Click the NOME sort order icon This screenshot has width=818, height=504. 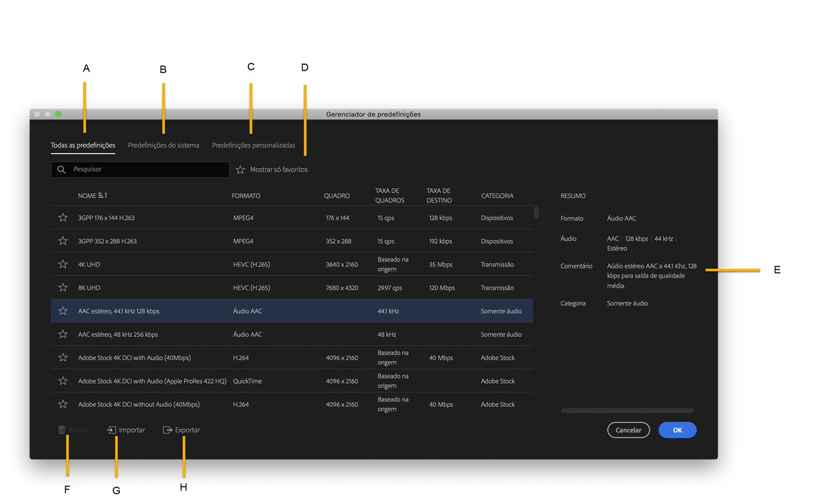pos(102,196)
